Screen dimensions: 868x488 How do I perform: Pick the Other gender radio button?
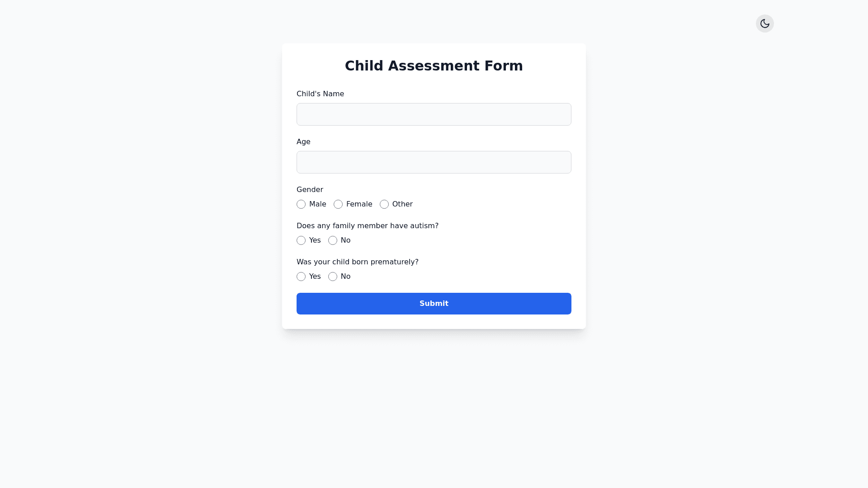tap(384, 204)
